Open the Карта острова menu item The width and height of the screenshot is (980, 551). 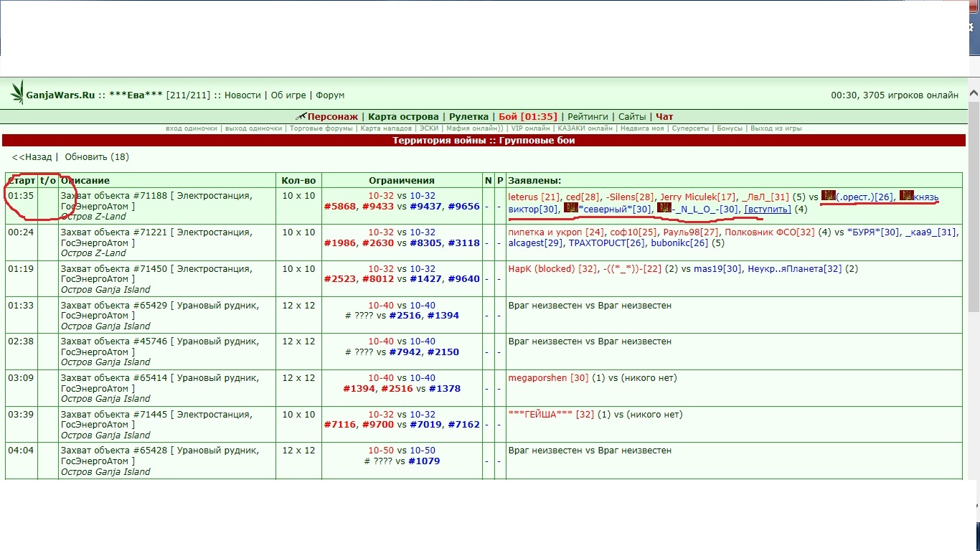pos(403,116)
